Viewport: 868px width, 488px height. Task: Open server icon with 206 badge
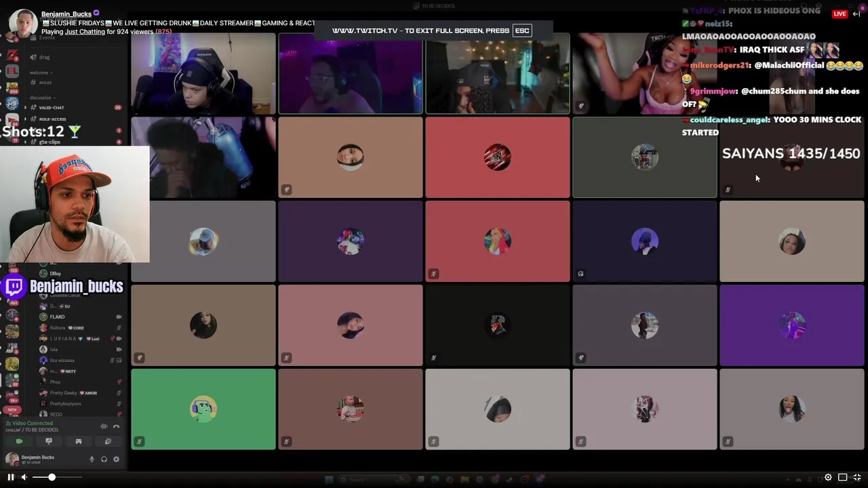[x=12, y=87]
